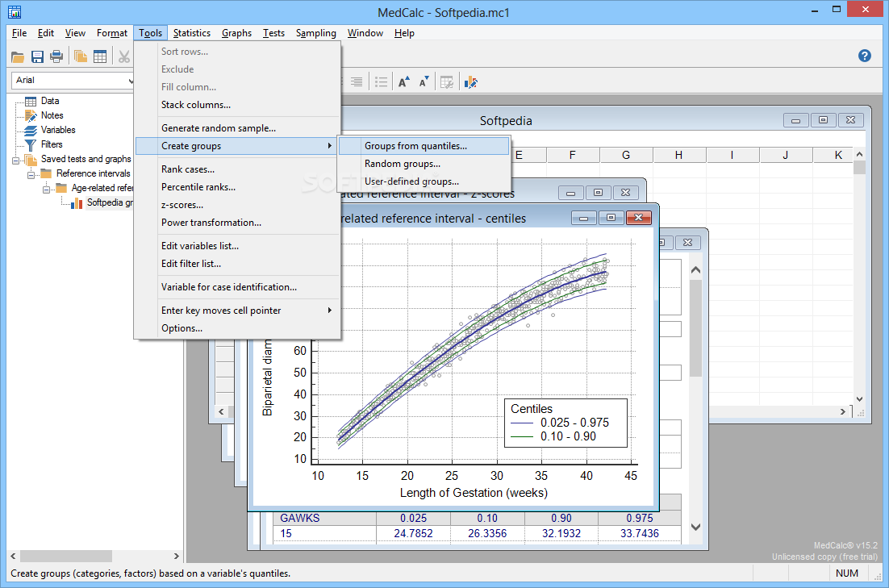Choose Random groups in submenu
Screen dimensions: 889x588
point(424,164)
